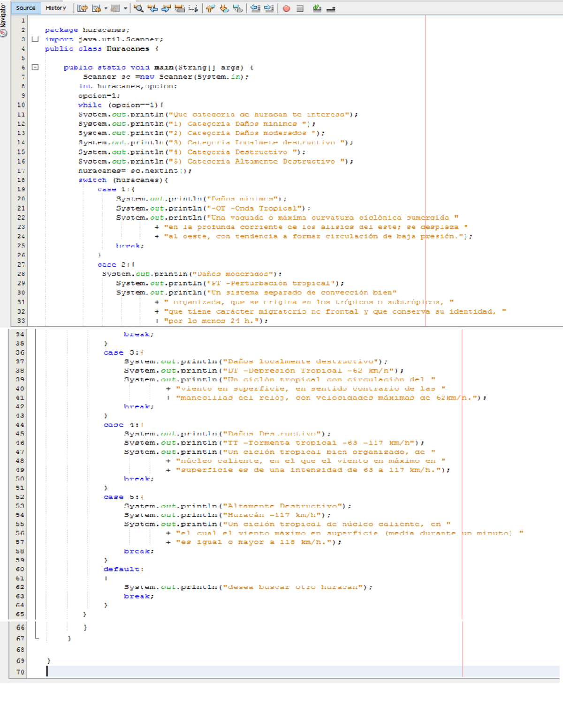Switch to the Source tab

pyautogui.click(x=25, y=8)
